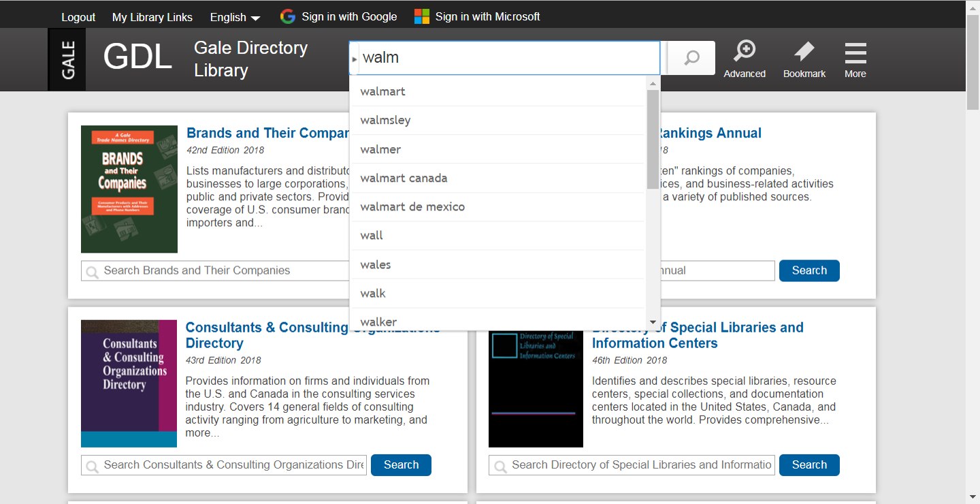Select the wall suggestion
Screen dimensions: 980x504
click(497, 235)
